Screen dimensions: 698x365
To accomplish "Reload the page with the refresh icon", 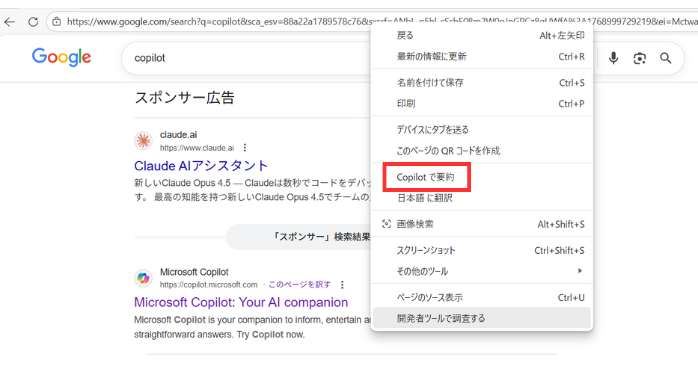I will click(33, 21).
